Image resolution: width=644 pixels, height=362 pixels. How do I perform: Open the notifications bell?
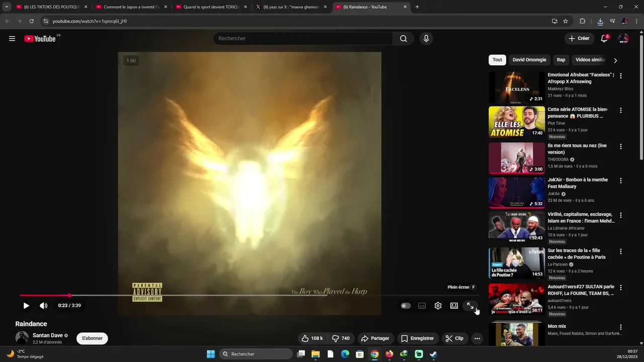point(604,39)
